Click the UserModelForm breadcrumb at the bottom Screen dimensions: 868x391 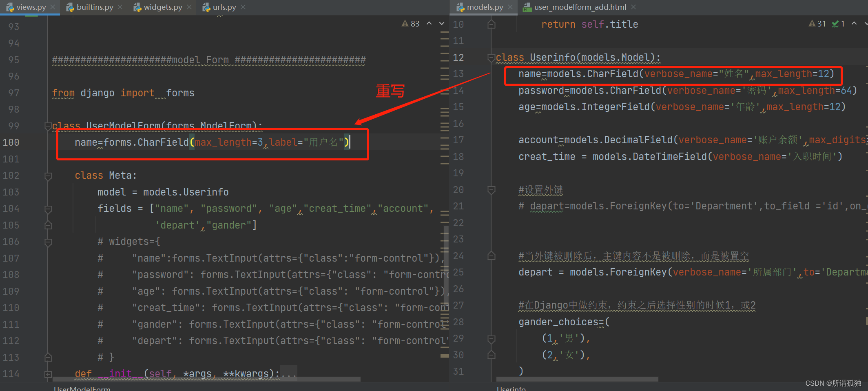coord(82,389)
